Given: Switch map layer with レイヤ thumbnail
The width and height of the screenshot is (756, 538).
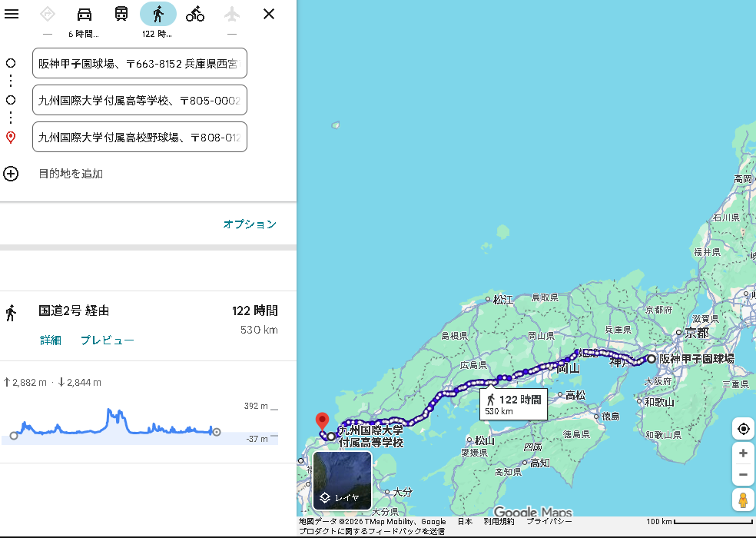Looking at the screenshot, I should [342, 481].
